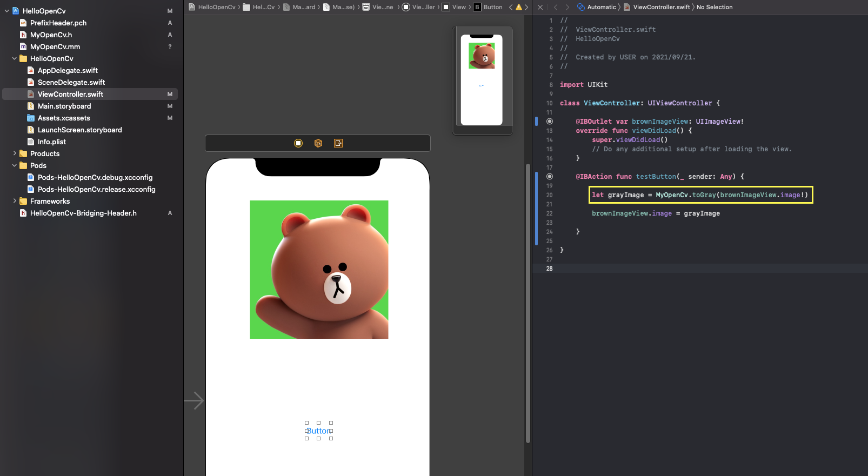Click the Exit dock icon
The width and height of the screenshot is (868, 476).
click(x=338, y=143)
